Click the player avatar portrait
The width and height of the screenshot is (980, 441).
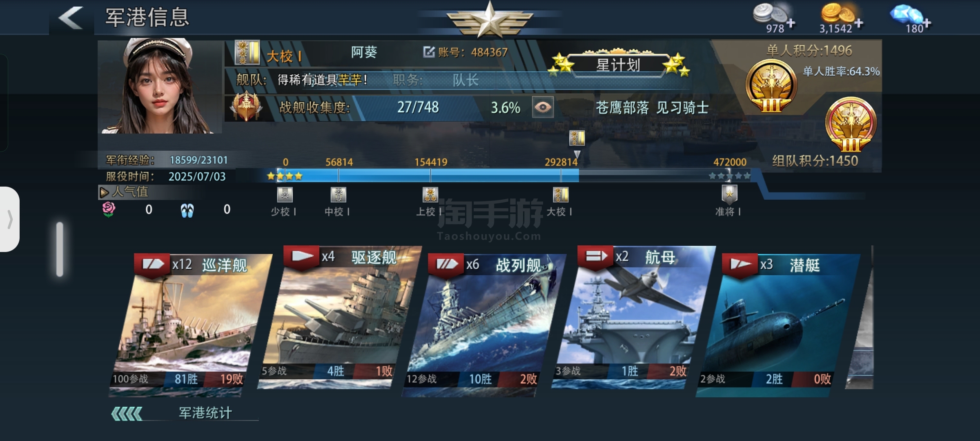point(160,86)
